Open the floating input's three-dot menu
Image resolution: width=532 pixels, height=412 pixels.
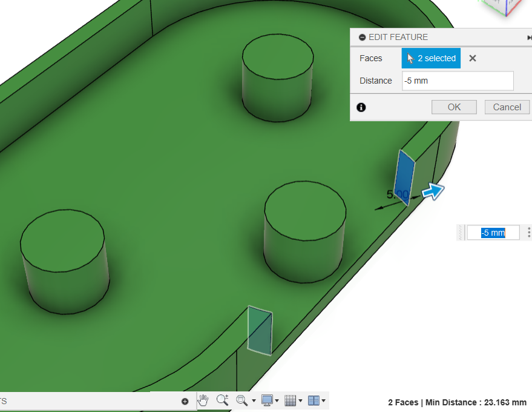529,232
